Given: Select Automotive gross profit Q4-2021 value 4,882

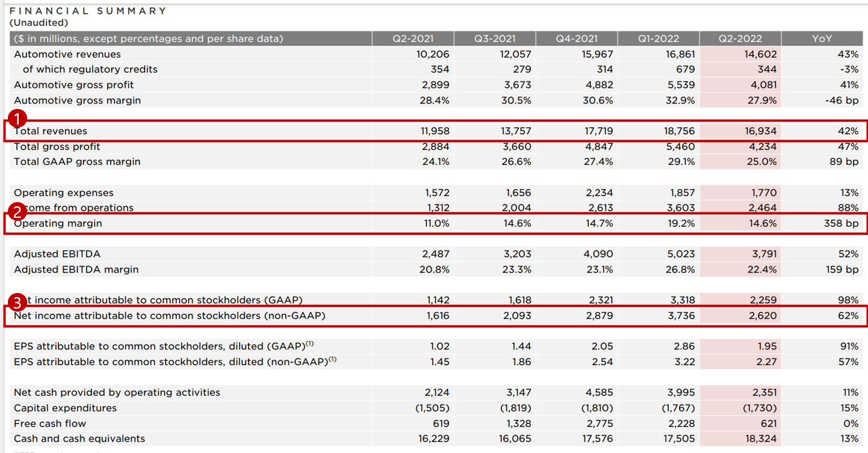Looking at the screenshot, I should (599, 85).
